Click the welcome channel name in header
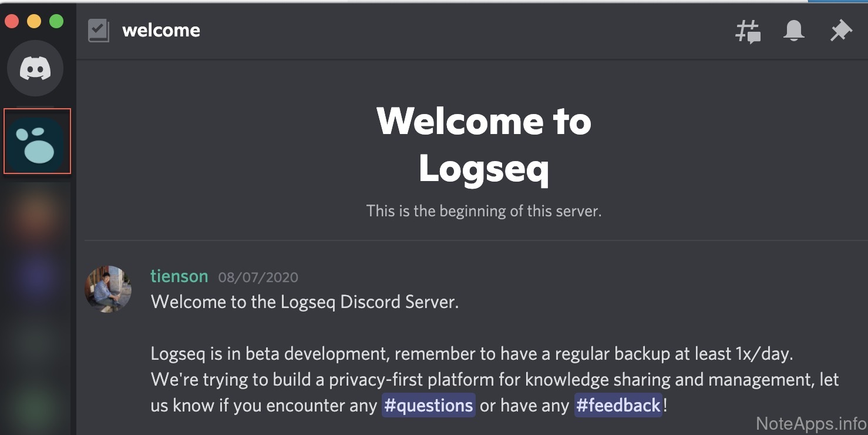 (x=161, y=31)
